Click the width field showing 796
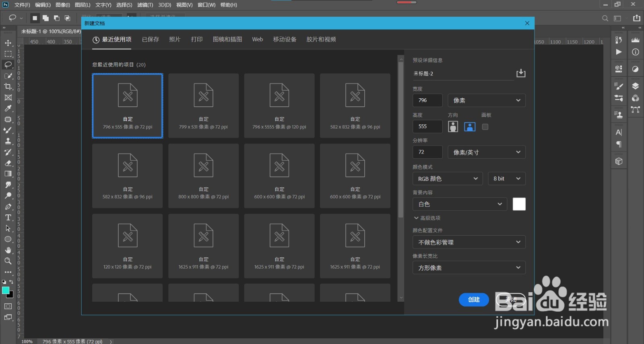The height and width of the screenshot is (344, 644). (x=427, y=100)
